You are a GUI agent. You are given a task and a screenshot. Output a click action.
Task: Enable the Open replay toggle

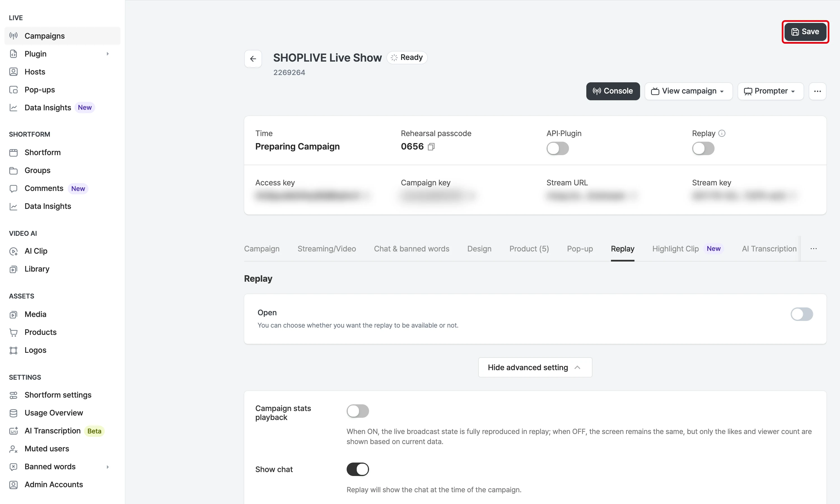[x=802, y=314]
